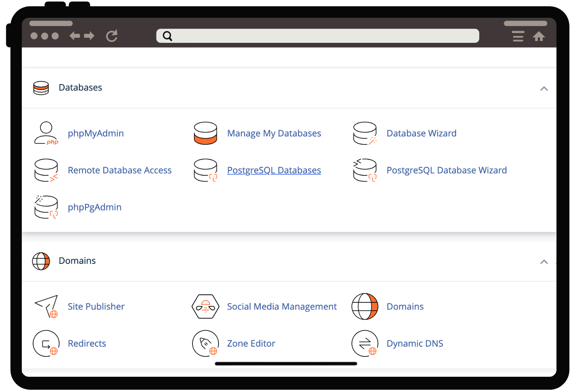The height and width of the screenshot is (392, 581).
Task: Open the Redirects icon
Action: [x=46, y=343]
